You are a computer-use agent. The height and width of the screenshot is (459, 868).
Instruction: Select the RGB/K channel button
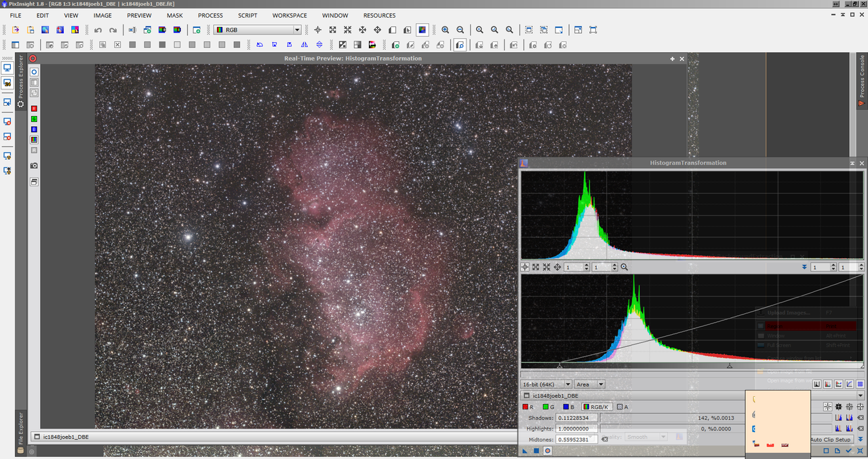597,407
